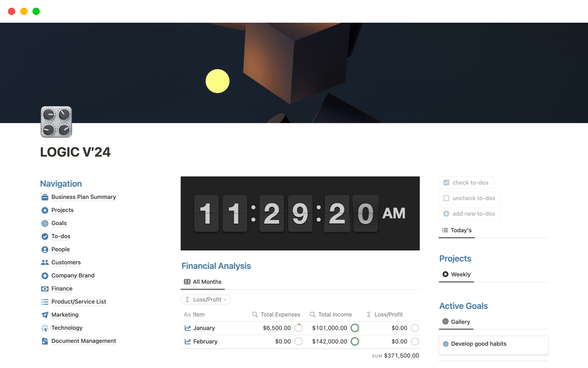Open the January finance entry

pyautogui.click(x=204, y=328)
